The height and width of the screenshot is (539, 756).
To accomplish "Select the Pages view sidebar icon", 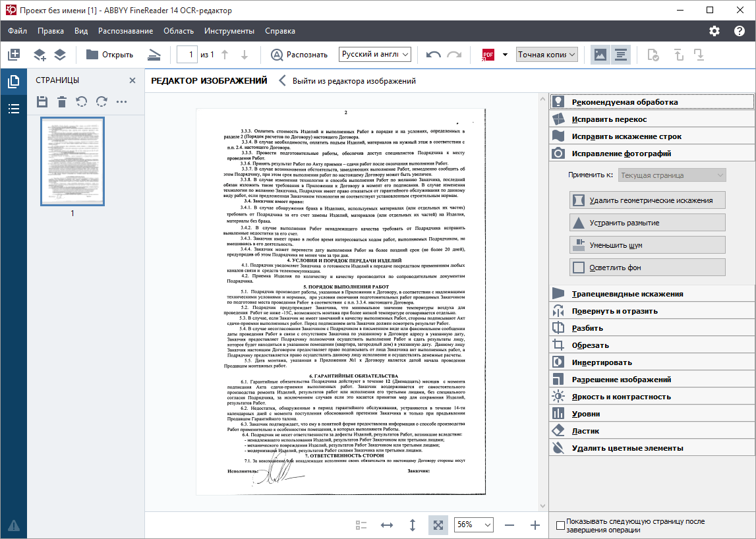I will [13, 82].
